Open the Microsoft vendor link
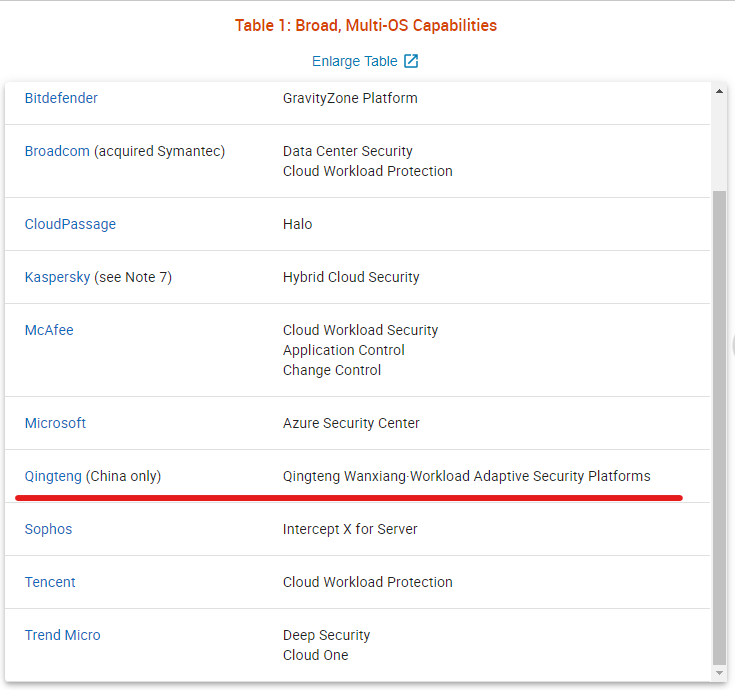 click(55, 423)
